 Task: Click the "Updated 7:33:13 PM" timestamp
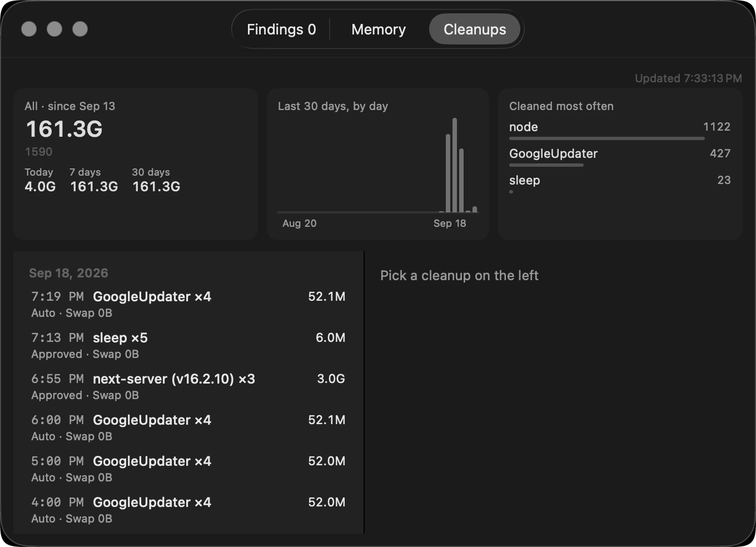tap(688, 78)
